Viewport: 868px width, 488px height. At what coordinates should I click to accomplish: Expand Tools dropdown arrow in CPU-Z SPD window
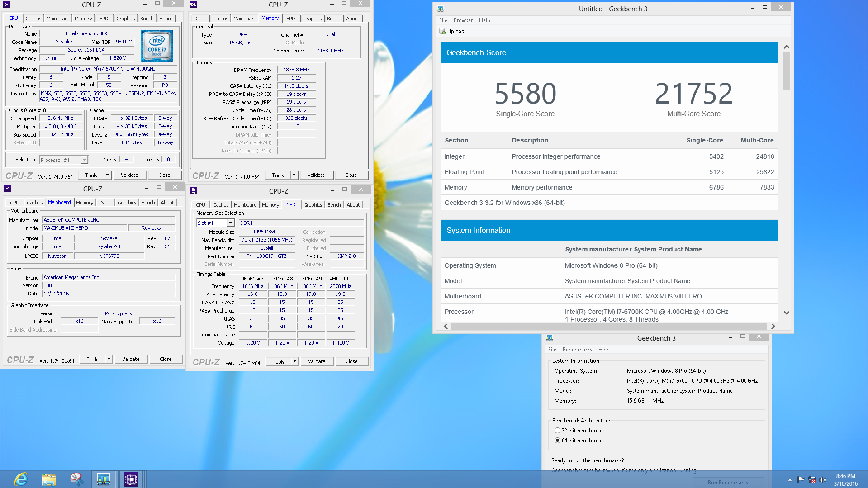coord(294,361)
